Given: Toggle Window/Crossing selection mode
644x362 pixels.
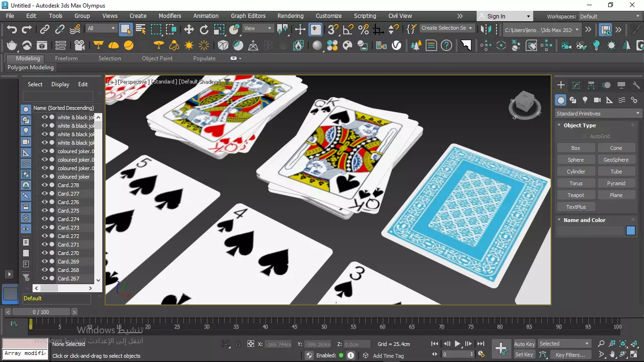Looking at the screenshot, I should coord(171,30).
